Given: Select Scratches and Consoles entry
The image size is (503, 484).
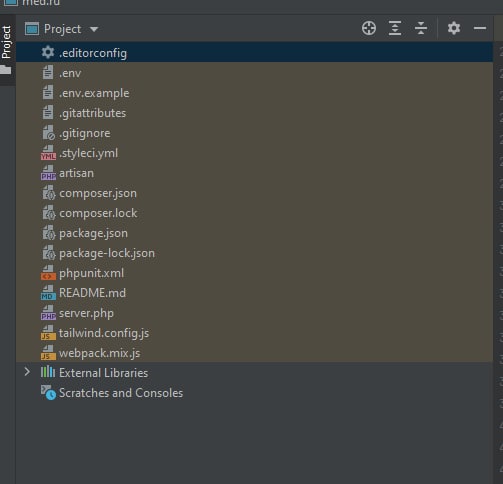Looking at the screenshot, I should (254, 393).
